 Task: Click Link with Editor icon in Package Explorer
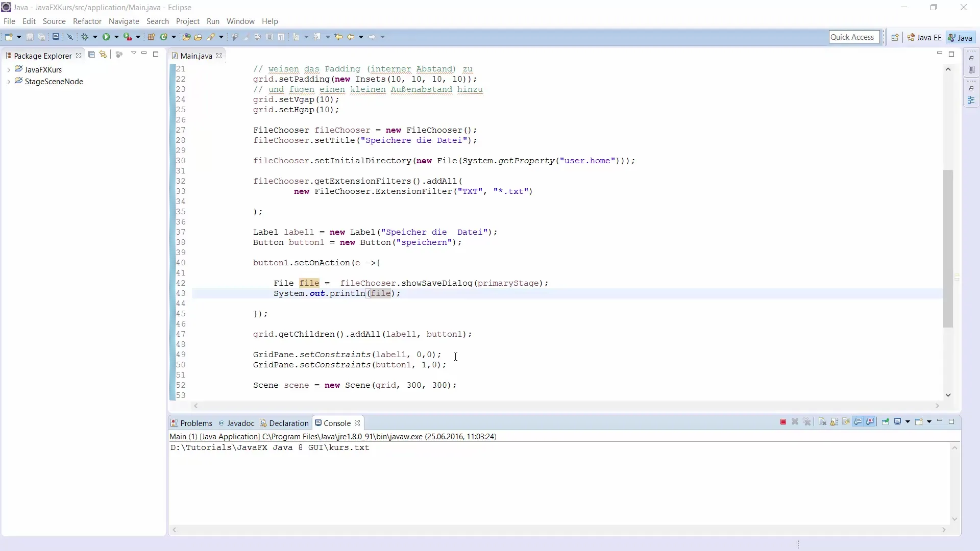(103, 54)
